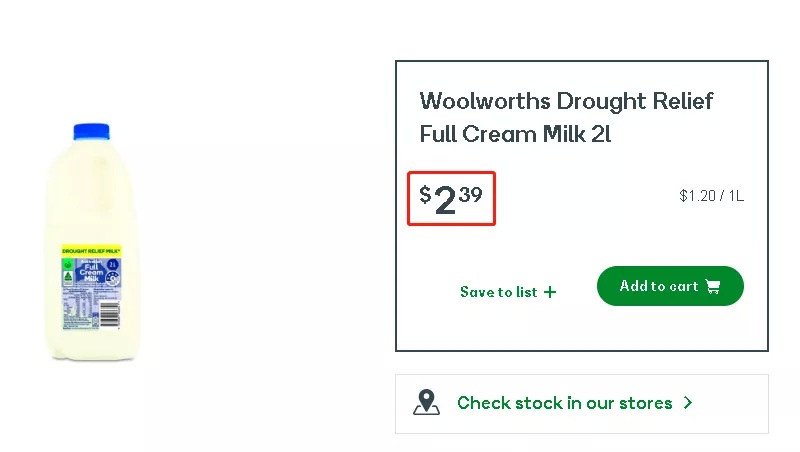Click the map pin location icon

(x=426, y=403)
